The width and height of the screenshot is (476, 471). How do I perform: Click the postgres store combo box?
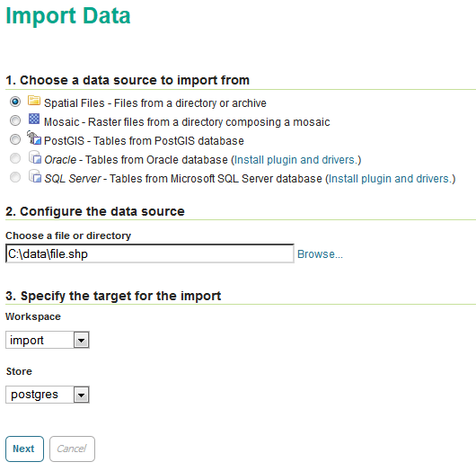[x=48, y=395]
